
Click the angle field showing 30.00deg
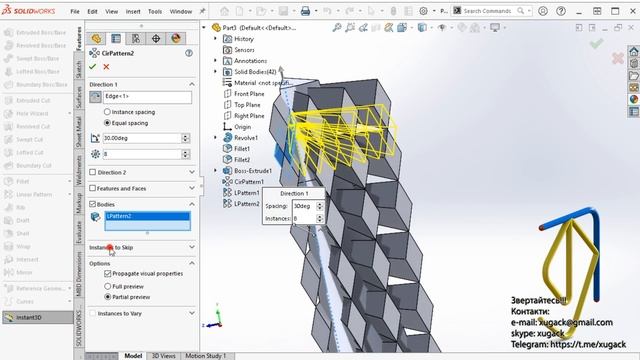coord(142,138)
